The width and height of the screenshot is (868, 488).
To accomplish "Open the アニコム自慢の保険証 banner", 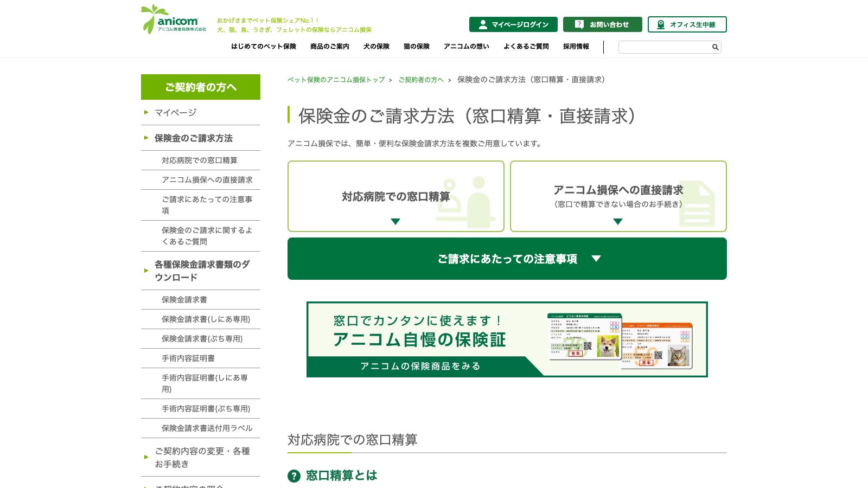I will (x=507, y=339).
